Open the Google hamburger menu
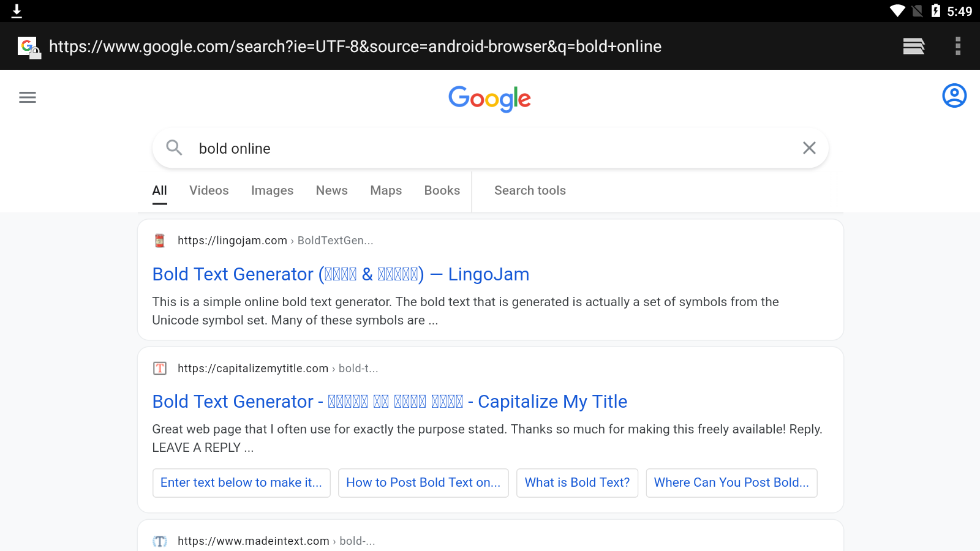Image resolution: width=980 pixels, height=551 pixels. (x=28, y=97)
